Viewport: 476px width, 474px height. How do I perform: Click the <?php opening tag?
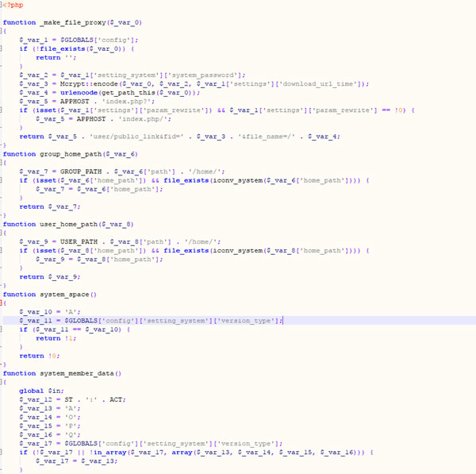pyautogui.click(x=13, y=5)
